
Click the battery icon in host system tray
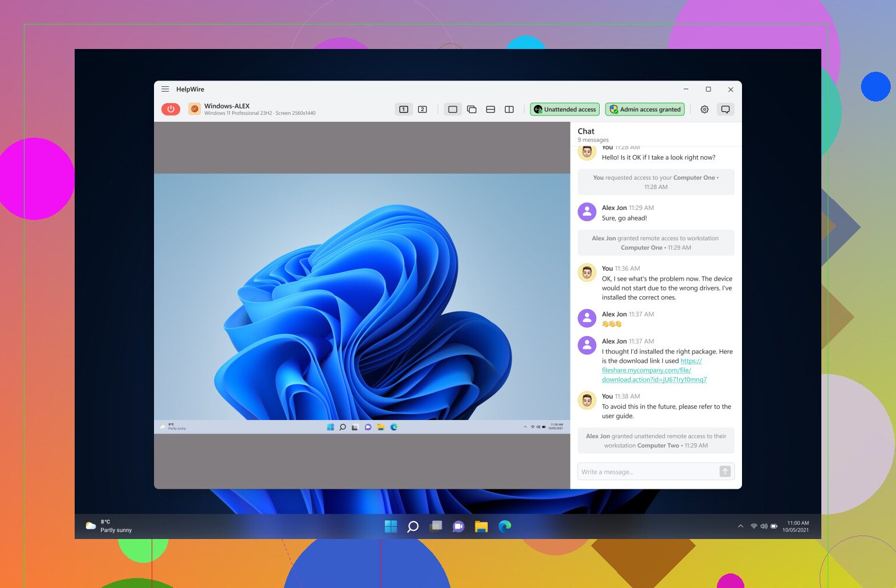[774, 526]
